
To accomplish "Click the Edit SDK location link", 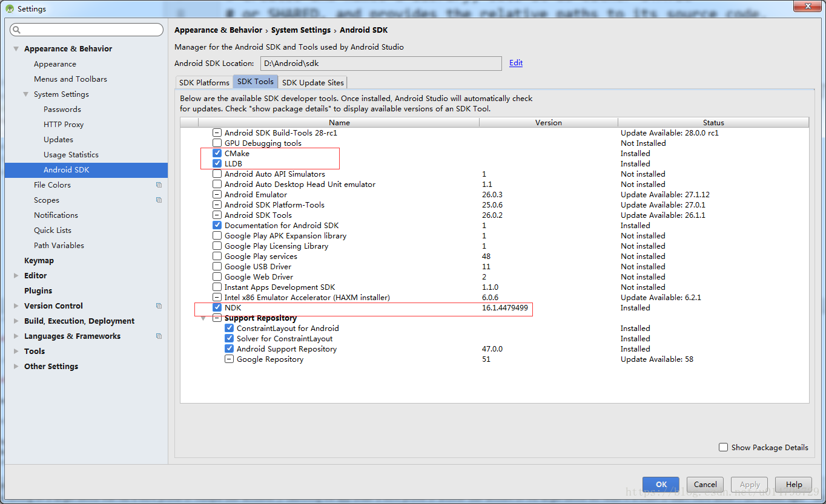I will pos(516,63).
